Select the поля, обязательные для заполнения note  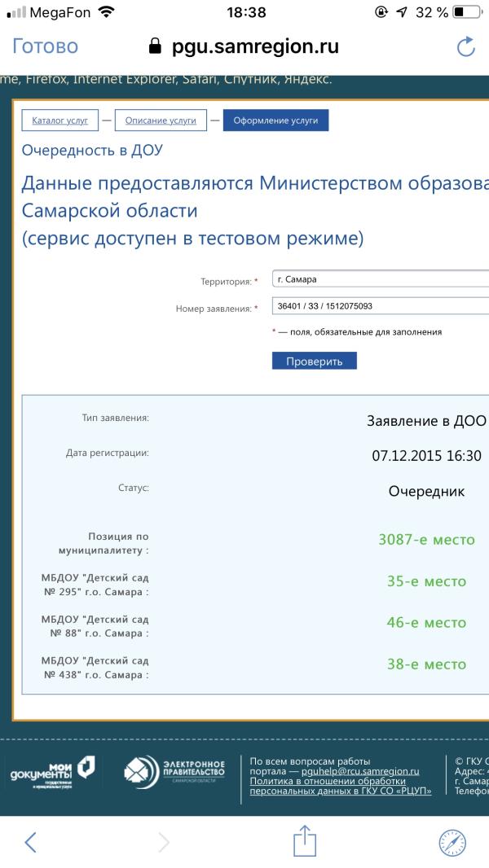point(357,332)
